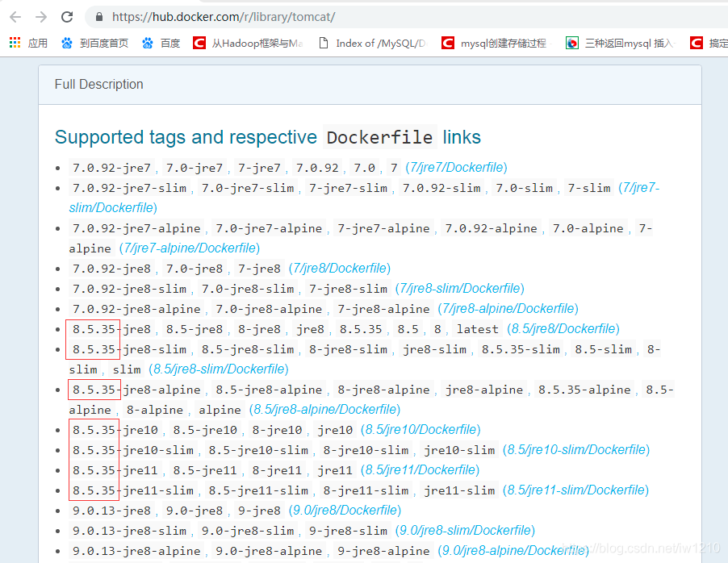The image size is (728, 563).
Task: Open the 从Hadoop框架与Ma bookmark
Action: coord(257,44)
